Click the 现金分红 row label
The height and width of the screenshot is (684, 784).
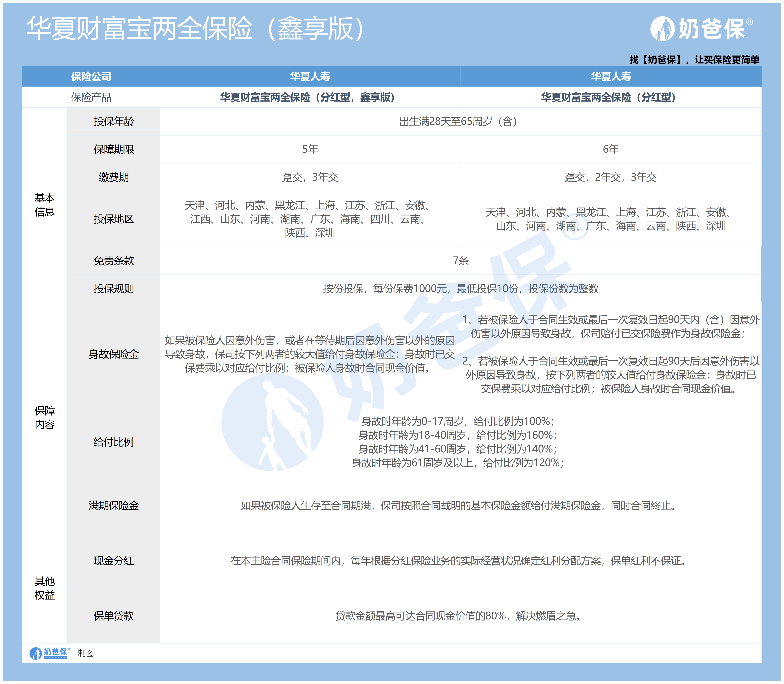click(114, 561)
